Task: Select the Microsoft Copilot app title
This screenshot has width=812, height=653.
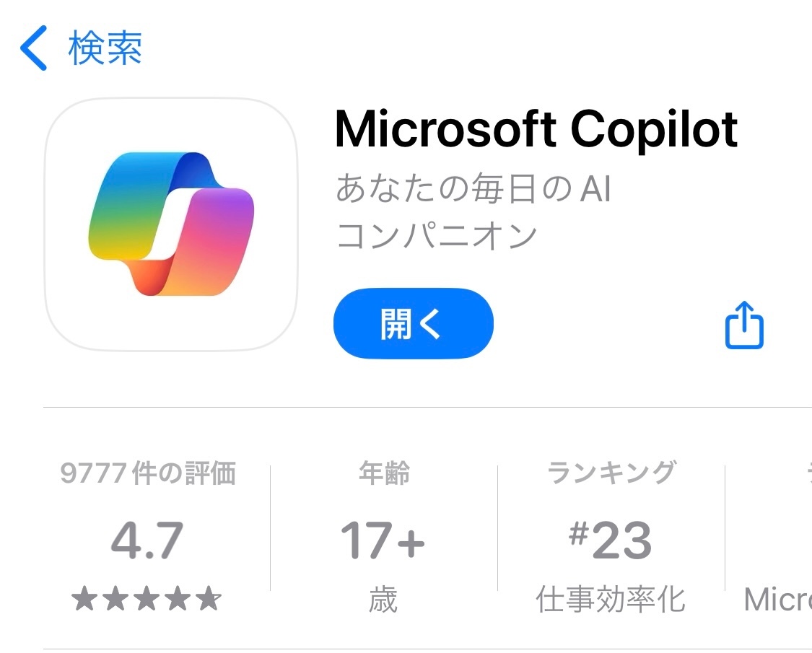Action: (x=536, y=129)
